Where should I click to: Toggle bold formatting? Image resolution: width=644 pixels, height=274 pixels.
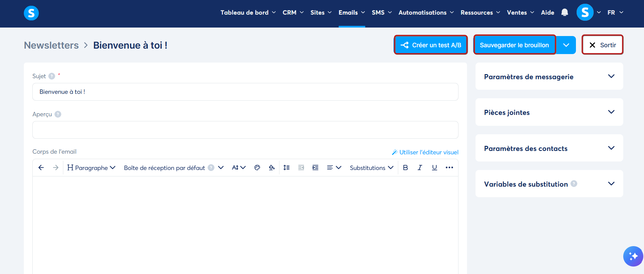click(x=405, y=168)
